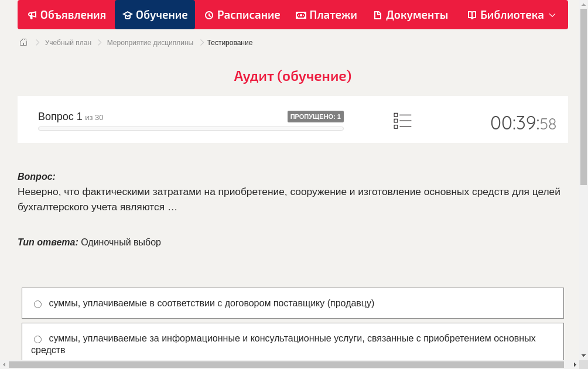Open the Расписание menu item
Viewport: 588px width, 369px height.
(242, 15)
